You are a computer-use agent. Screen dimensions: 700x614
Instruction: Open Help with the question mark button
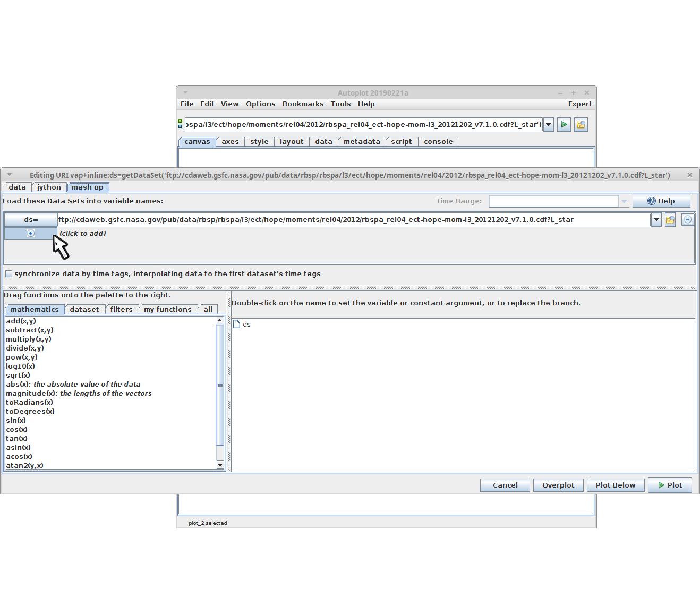point(661,201)
